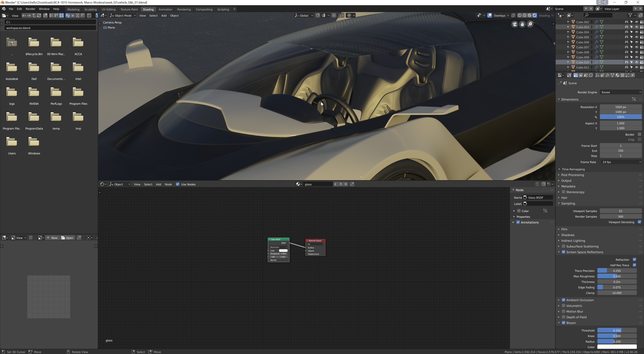644x354 pixels.
Task: Toggle X-ray icon in viewport header
Action: pos(513,15)
